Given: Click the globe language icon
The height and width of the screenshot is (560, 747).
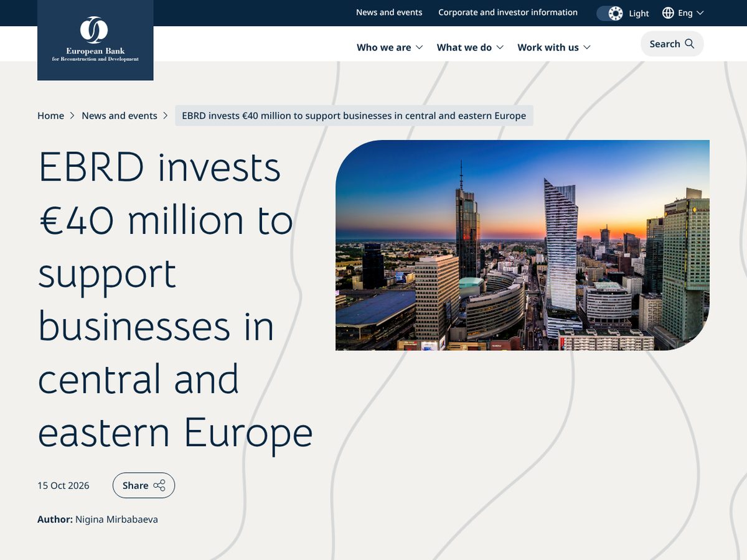Looking at the screenshot, I should [x=668, y=13].
